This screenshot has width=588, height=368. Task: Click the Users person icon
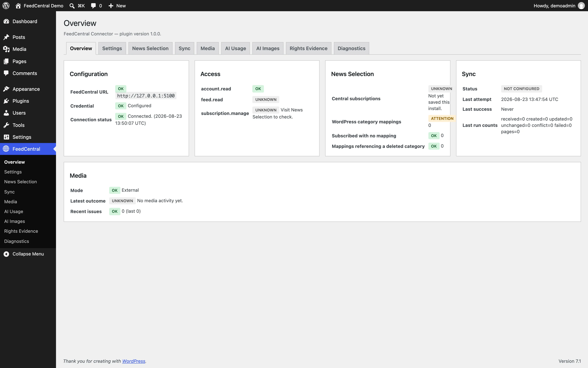6,113
